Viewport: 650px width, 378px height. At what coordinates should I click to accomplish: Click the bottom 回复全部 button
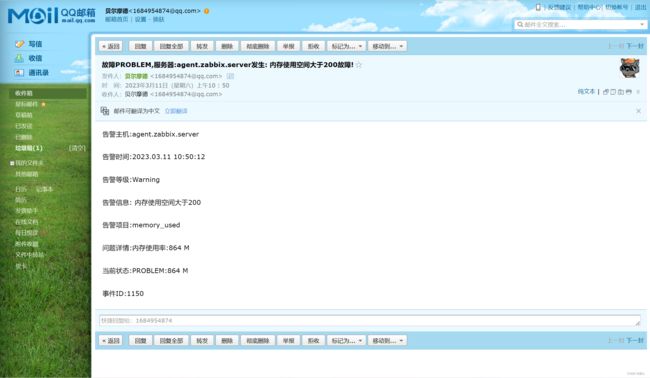tap(171, 340)
